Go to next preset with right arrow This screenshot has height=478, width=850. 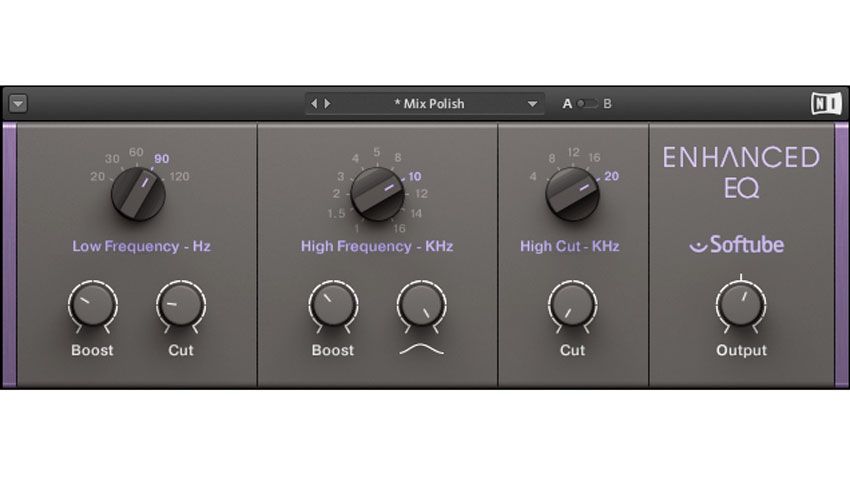[x=327, y=103]
